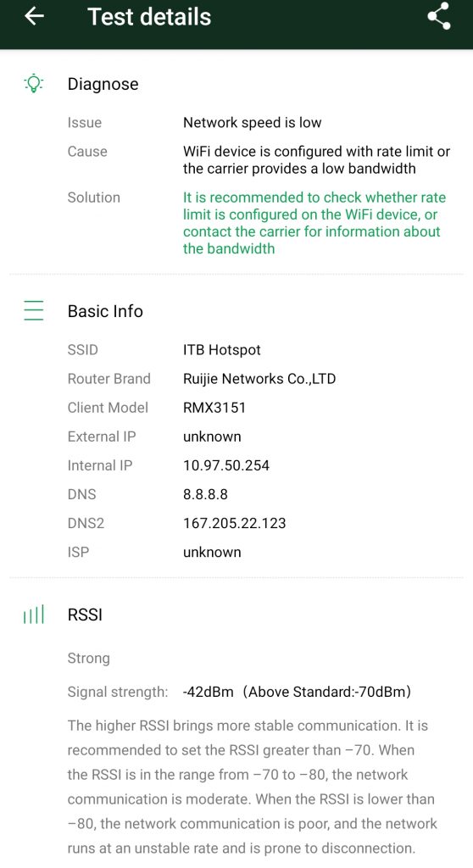Tap the DNS value 8.8.8.8
473x868 pixels.
pos(205,494)
